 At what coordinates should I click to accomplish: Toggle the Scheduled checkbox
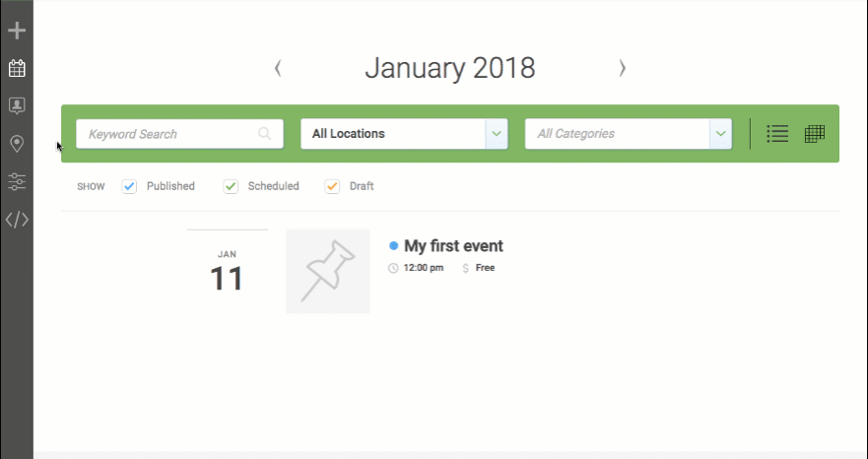231,186
